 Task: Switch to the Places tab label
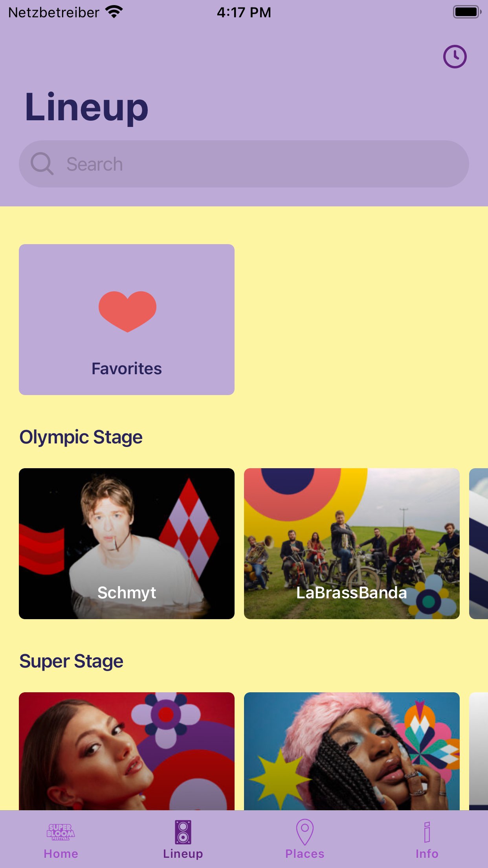pos(305,854)
